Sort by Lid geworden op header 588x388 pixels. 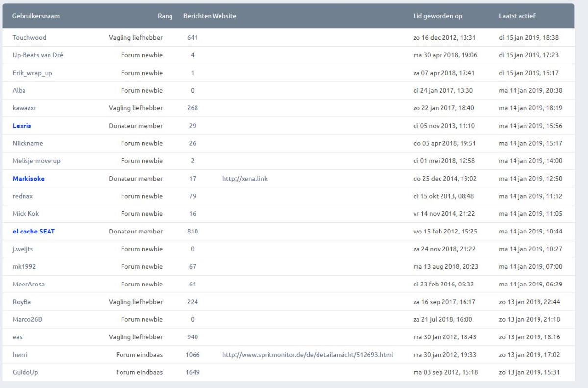(x=438, y=16)
